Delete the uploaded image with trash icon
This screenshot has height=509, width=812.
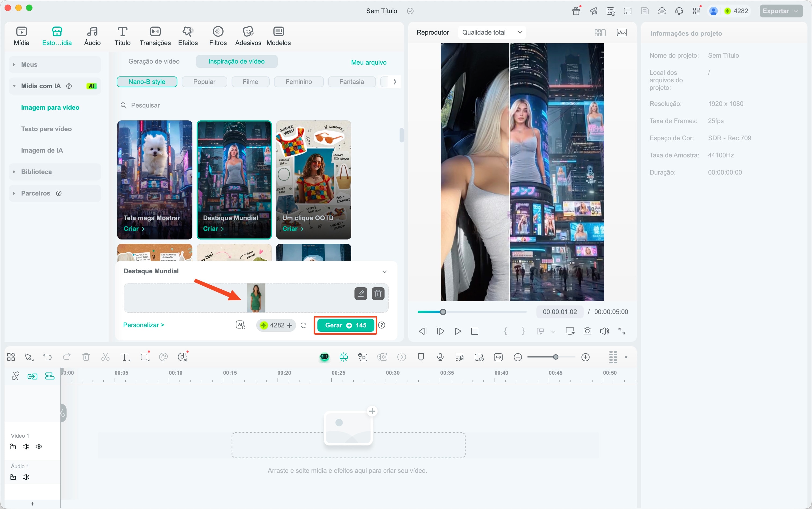(378, 294)
